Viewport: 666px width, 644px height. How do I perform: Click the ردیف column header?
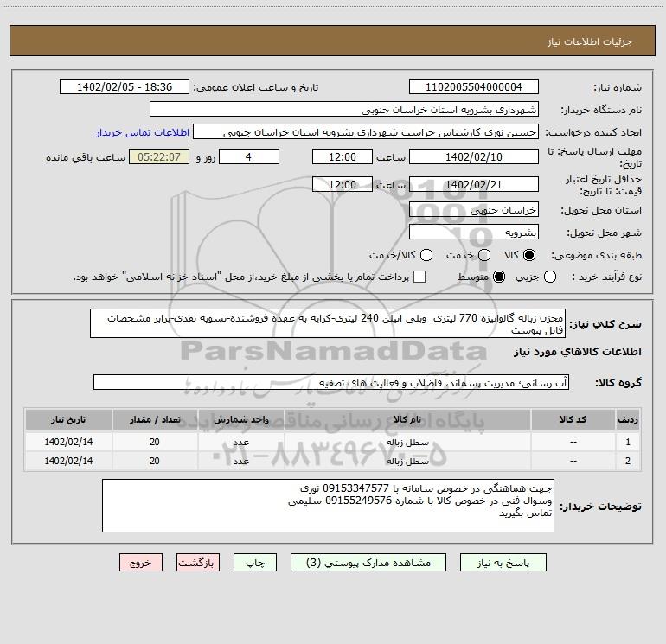(x=628, y=419)
